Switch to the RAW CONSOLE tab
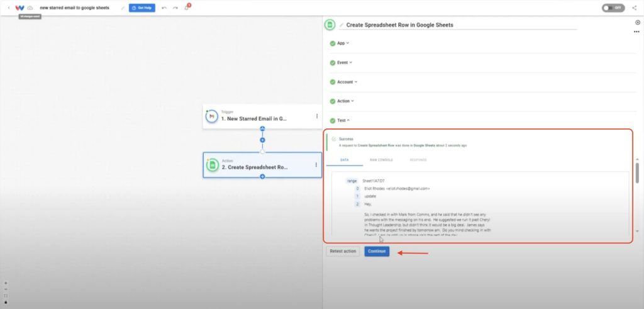 [x=381, y=160]
